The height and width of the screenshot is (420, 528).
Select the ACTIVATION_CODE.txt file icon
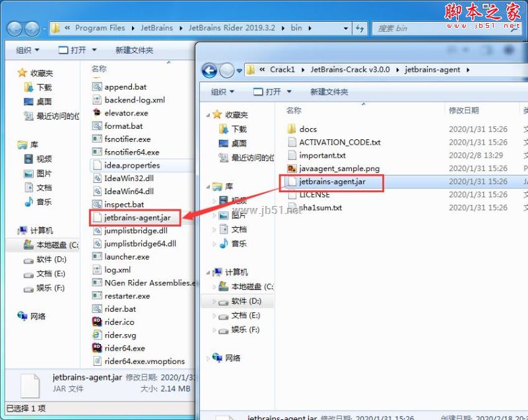[292, 142]
